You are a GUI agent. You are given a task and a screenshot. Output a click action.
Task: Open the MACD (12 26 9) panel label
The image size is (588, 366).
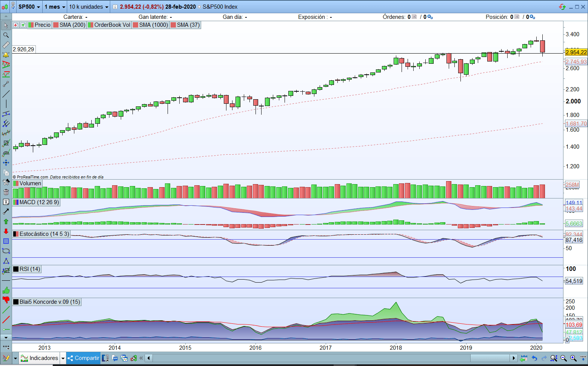tap(36, 202)
